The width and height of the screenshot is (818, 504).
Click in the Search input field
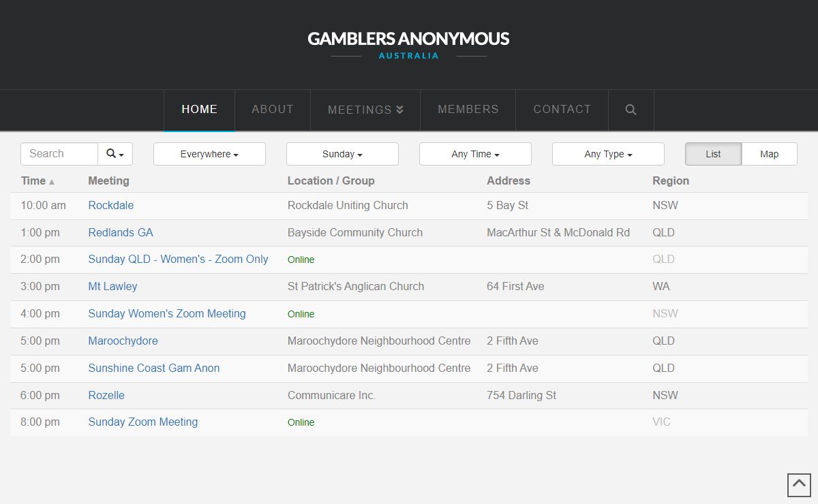[59, 154]
